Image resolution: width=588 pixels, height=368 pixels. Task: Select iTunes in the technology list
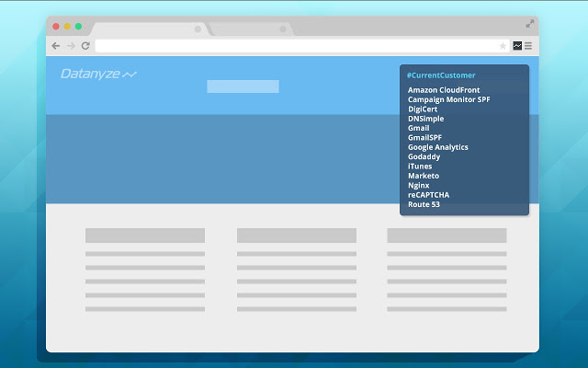tap(420, 167)
